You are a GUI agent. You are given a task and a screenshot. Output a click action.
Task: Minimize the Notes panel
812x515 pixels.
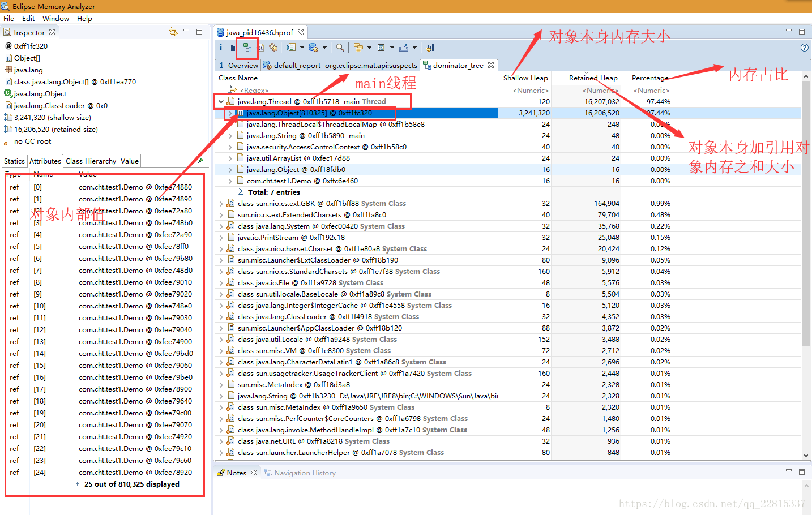click(x=789, y=471)
